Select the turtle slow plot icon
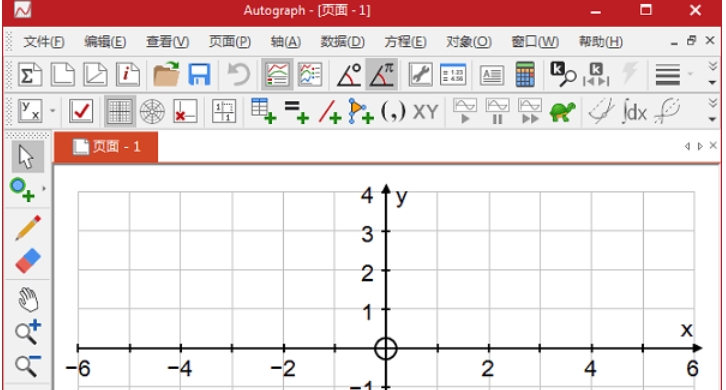 pos(562,111)
